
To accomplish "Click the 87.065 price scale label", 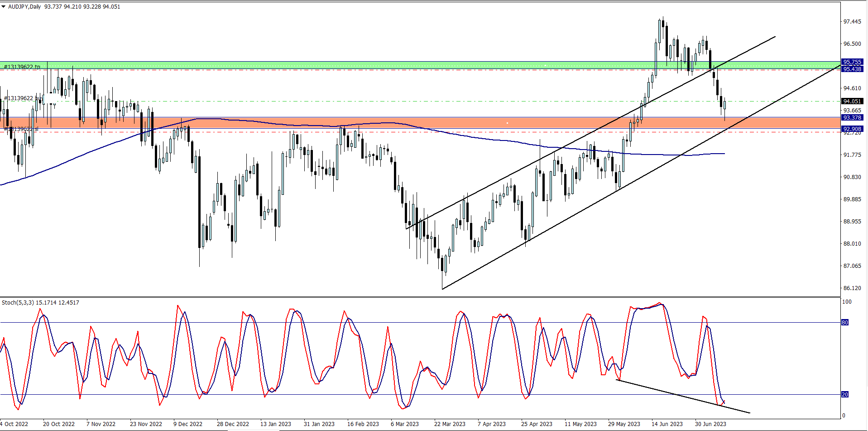I will tap(852, 266).
